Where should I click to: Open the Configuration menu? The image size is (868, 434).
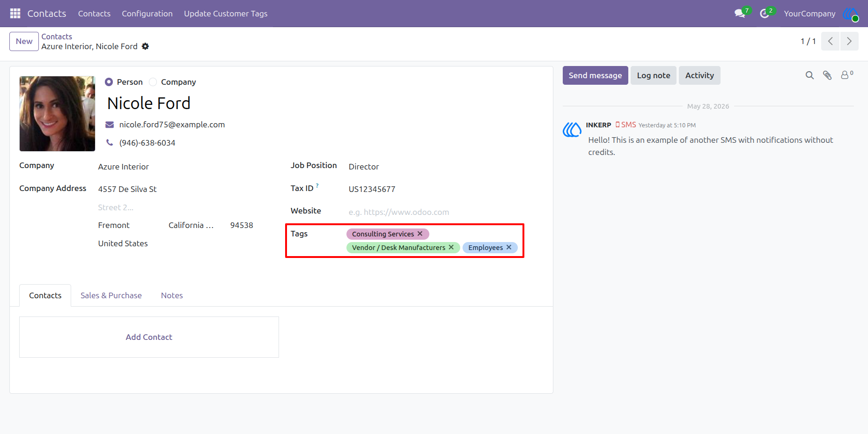tap(147, 14)
